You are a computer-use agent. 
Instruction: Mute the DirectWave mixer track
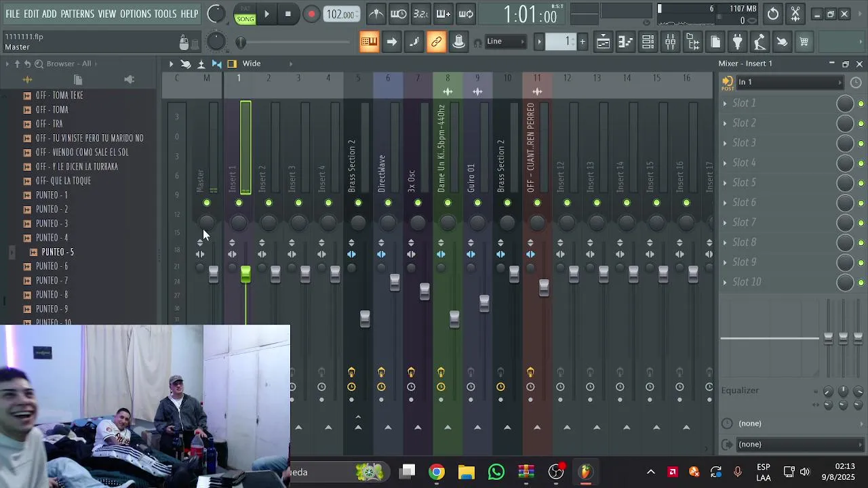pyautogui.click(x=388, y=203)
